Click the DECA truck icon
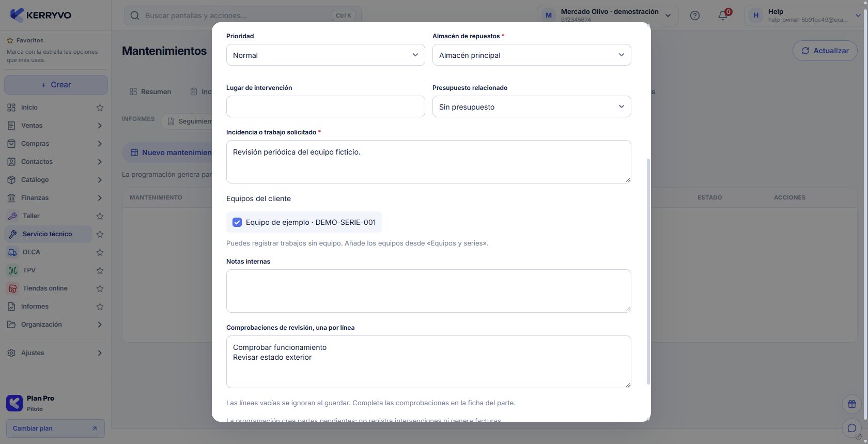The height and width of the screenshot is (444, 868). 12,252
